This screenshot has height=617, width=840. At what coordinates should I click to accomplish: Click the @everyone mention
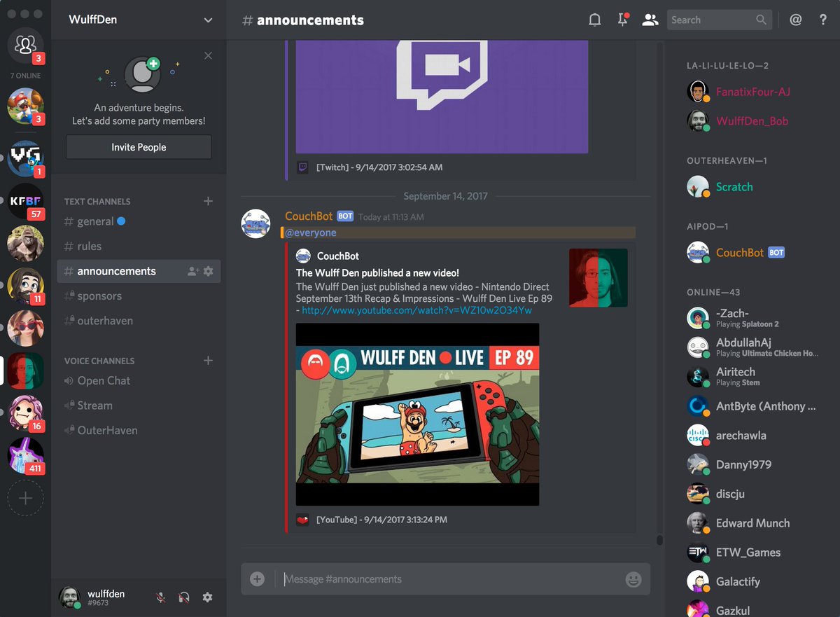point(310,233)
